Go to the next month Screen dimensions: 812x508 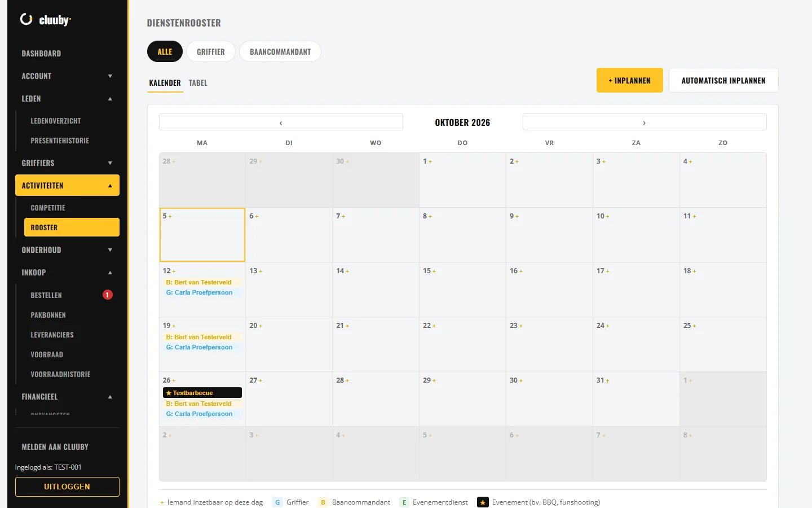[645, 122]
